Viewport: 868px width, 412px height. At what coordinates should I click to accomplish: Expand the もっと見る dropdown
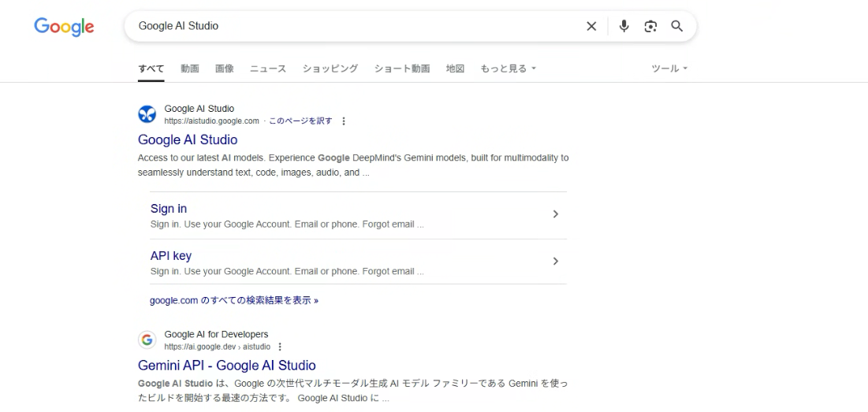(509, 69)
